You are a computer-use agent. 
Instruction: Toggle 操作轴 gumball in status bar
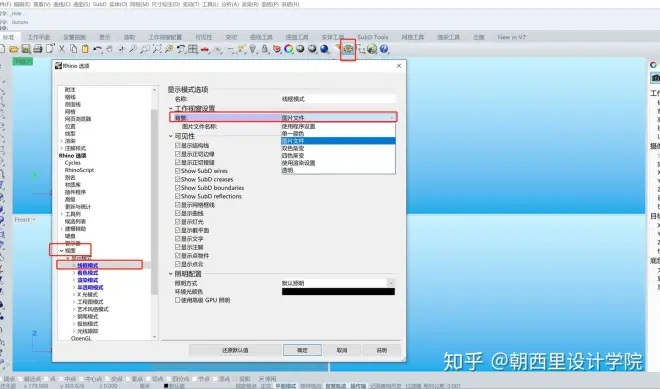coord(358,386)
